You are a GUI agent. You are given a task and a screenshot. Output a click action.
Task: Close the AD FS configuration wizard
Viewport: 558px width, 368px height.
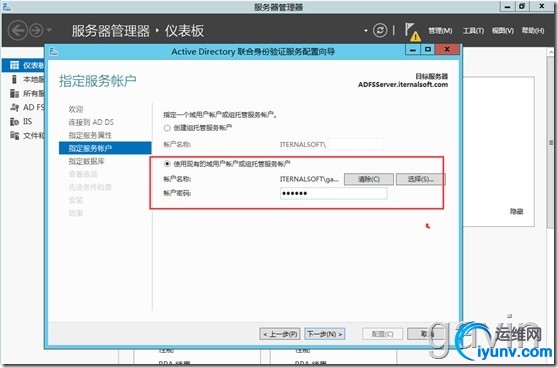(x=447, y=49)
